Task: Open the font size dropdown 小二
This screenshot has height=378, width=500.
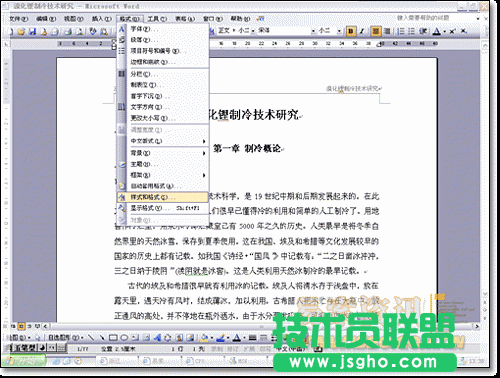Action: point(340,31)
